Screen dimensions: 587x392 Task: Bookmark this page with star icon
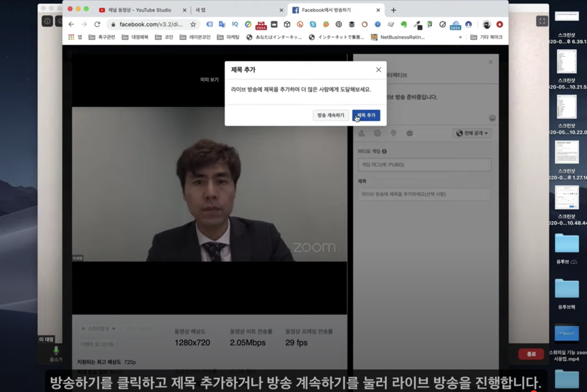coord(193,24)
